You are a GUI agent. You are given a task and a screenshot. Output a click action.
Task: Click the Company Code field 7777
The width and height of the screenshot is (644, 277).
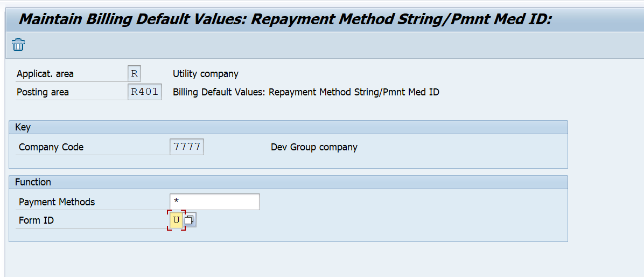pyautogui.click(x=187, y=147)
